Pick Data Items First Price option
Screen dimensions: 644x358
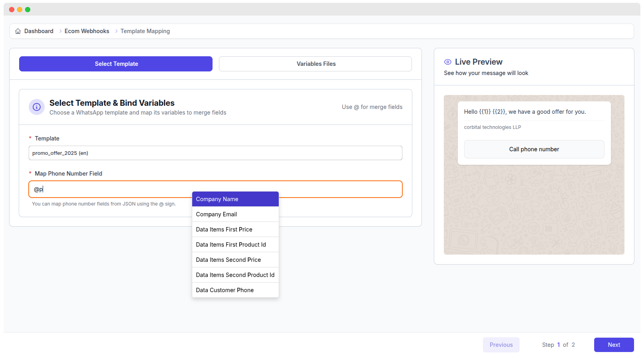click(235, 229)
